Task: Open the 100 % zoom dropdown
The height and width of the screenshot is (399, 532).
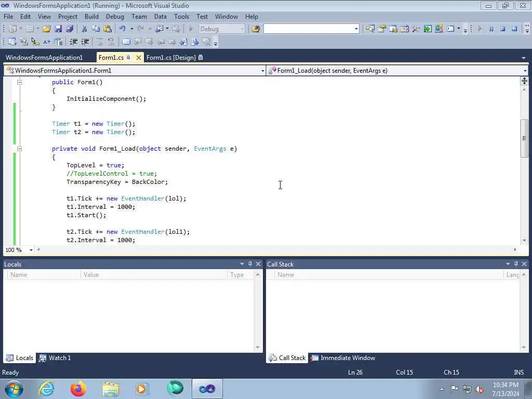Action: [x=31, y=250]
